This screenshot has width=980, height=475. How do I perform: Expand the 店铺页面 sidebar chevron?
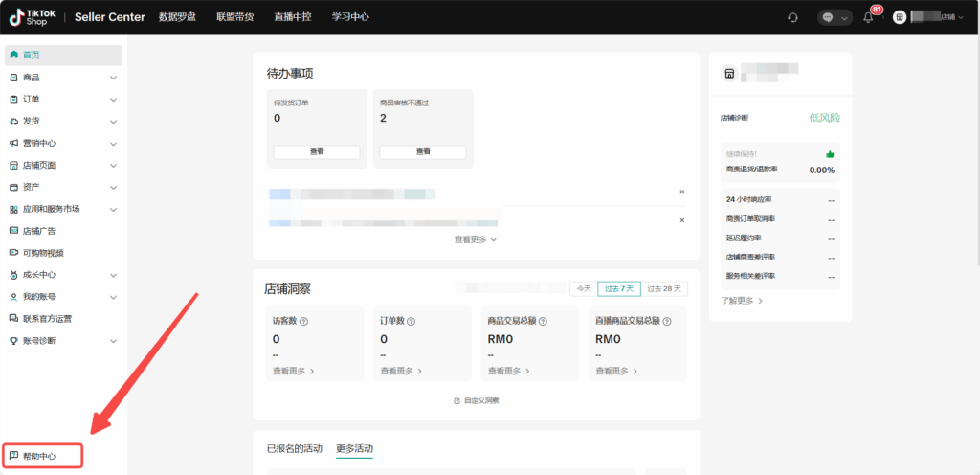click(x=113, y=166)
